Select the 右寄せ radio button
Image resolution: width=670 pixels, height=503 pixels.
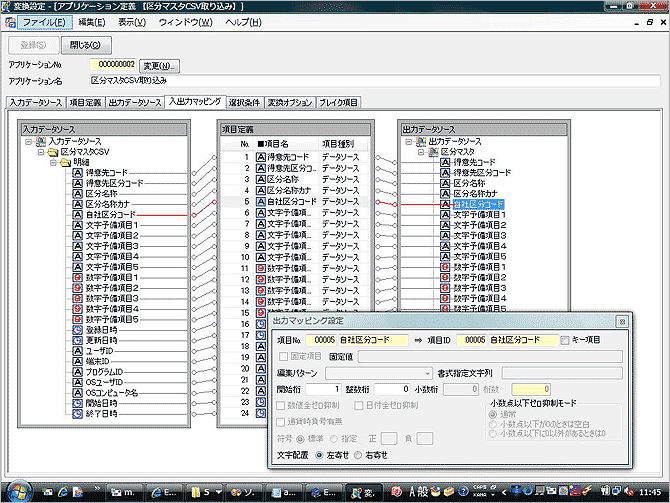[x=358, y=455]
